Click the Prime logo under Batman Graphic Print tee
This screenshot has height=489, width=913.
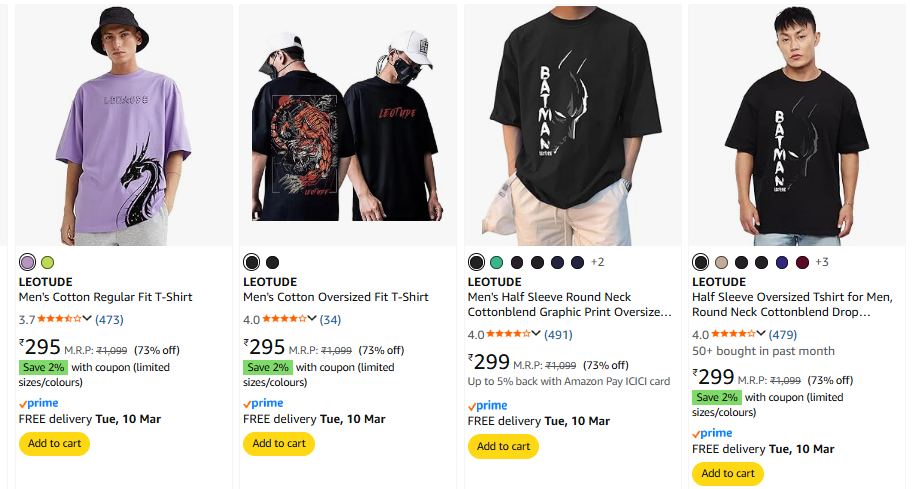(488, 405)
